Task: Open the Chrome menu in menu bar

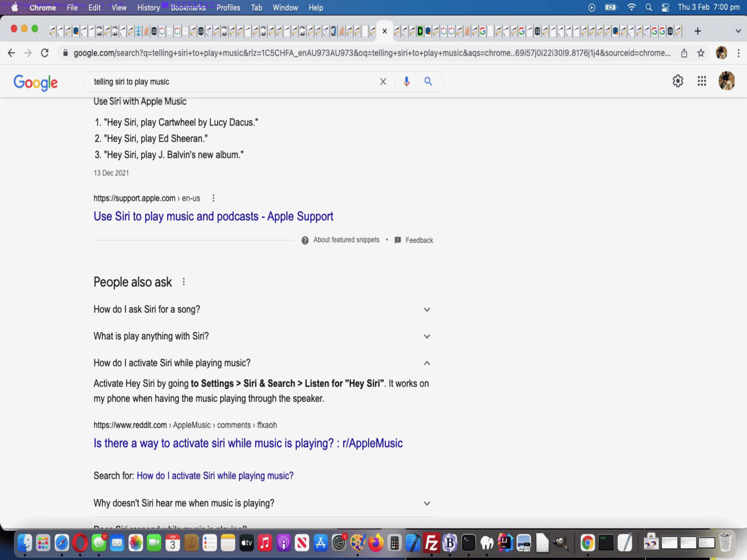Action: [x=43, y=8]
